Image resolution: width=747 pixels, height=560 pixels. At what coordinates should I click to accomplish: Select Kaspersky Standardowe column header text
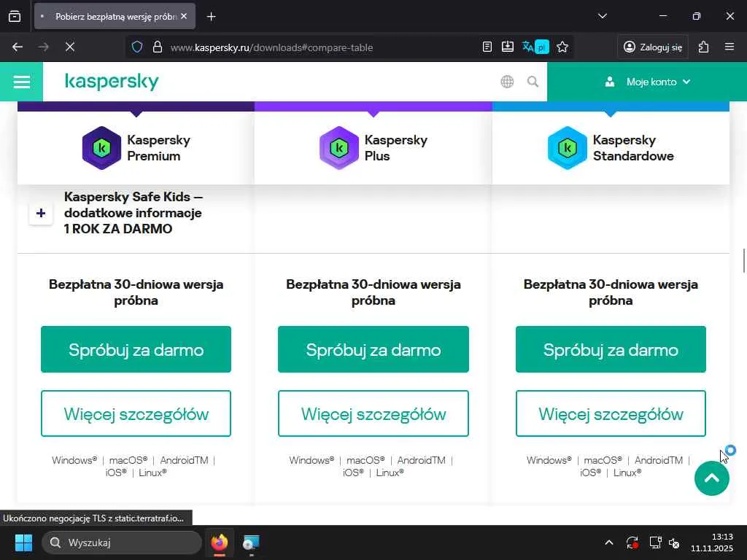point(633,148)
